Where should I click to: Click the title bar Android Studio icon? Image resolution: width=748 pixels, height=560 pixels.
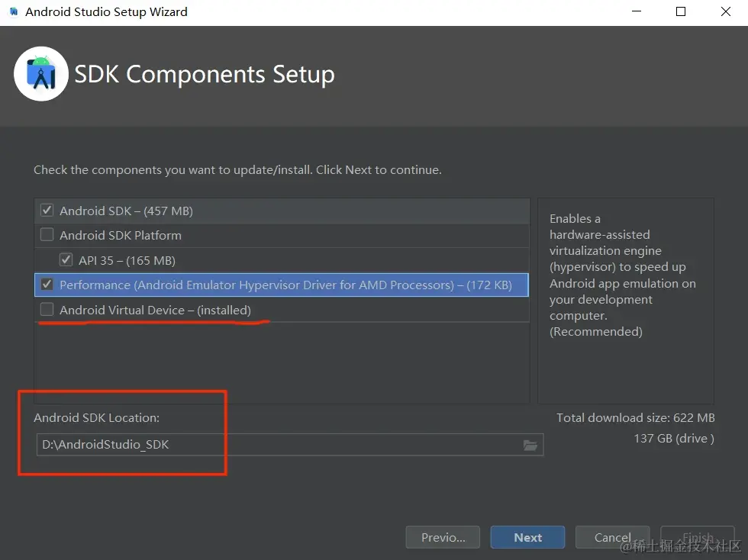[14, 11]
